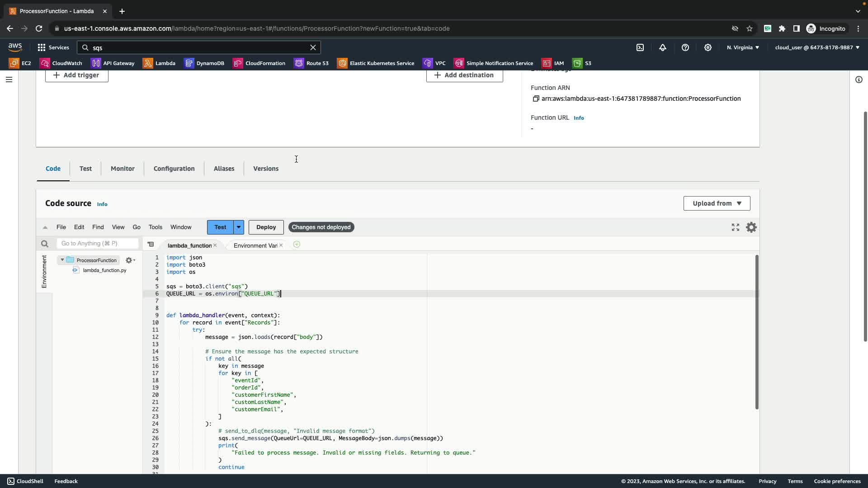Expand the Test button dropdown arrow
Screen dimensions: 868x488
pos(239,227)
